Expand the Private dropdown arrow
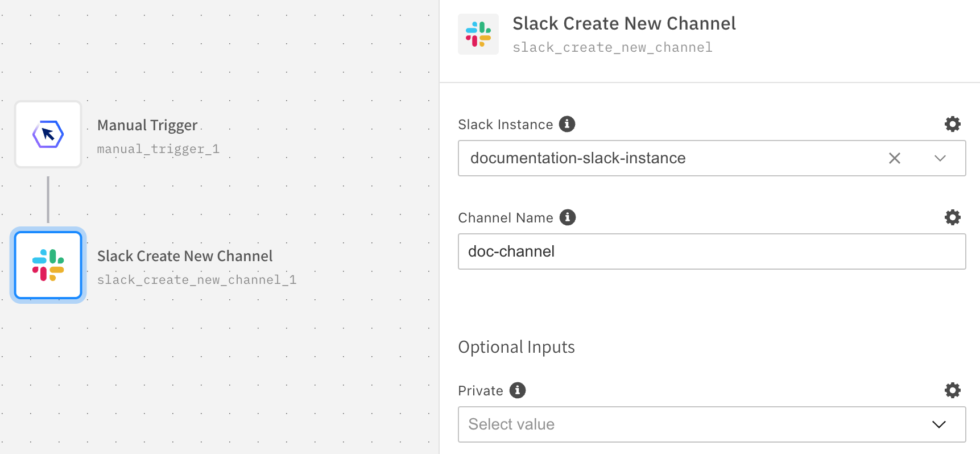The height and width of the screenshot is (454, 980). (x=939, y=424)
